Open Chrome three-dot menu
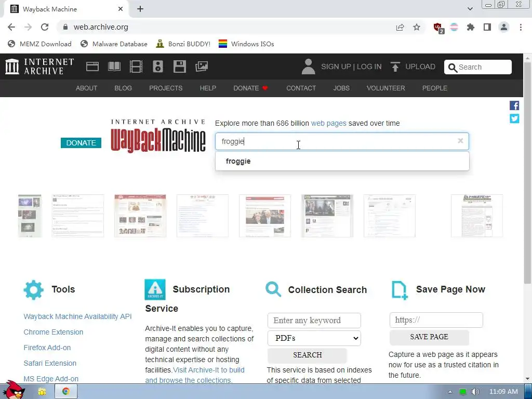 pos(521,27)
